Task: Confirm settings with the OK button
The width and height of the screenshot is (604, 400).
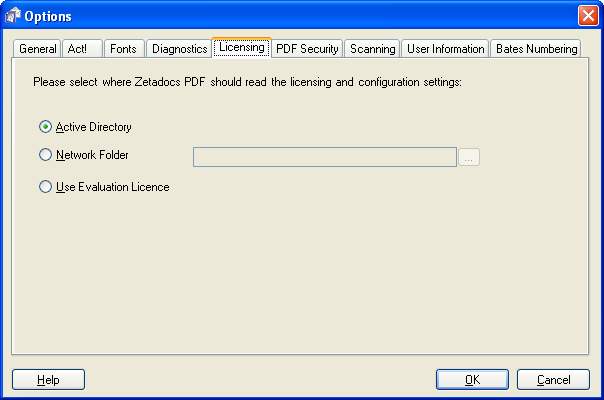Action: pos(472,380)
